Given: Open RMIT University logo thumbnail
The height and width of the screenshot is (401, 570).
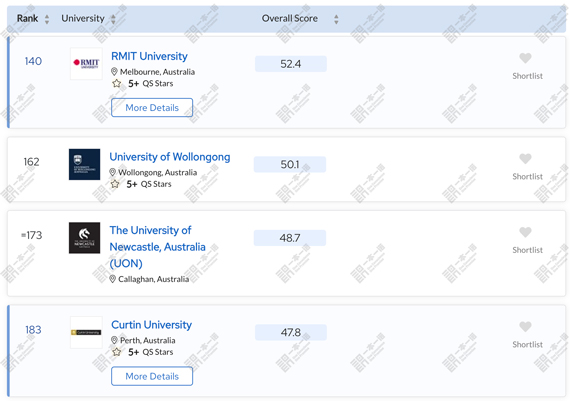Looking at the screenshot, I should (x=86, y=64).
